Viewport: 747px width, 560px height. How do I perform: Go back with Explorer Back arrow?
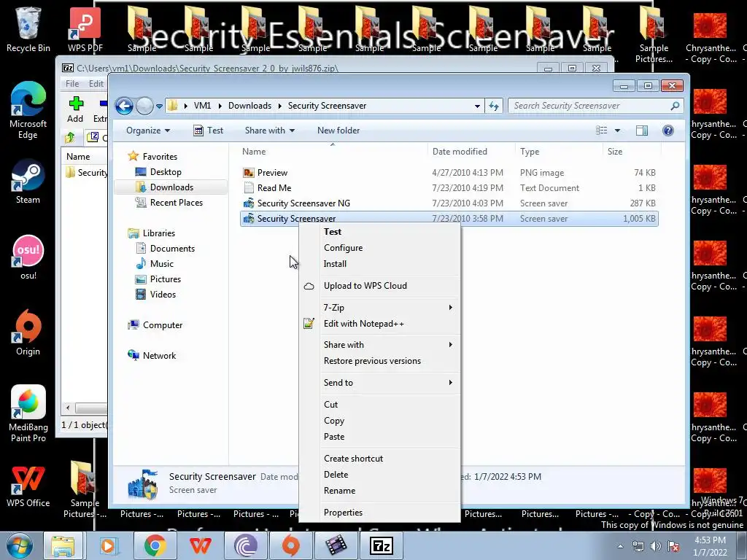(124, 106)
